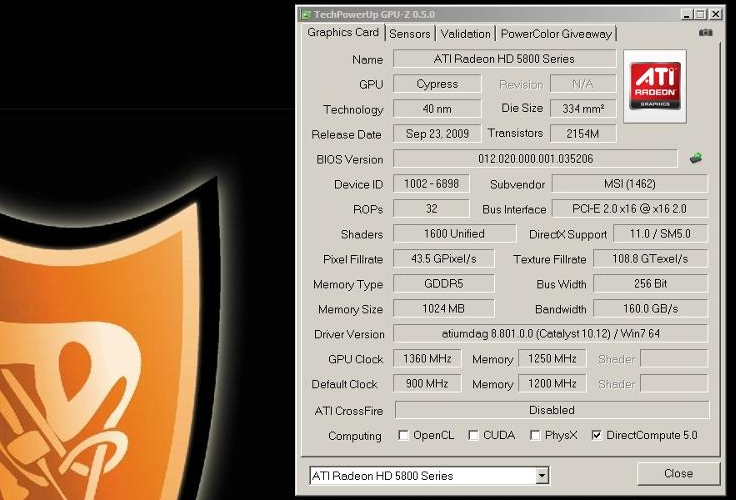Open the graphics card selection dropdown
736x500 pixels.
(x=542, y=476)
